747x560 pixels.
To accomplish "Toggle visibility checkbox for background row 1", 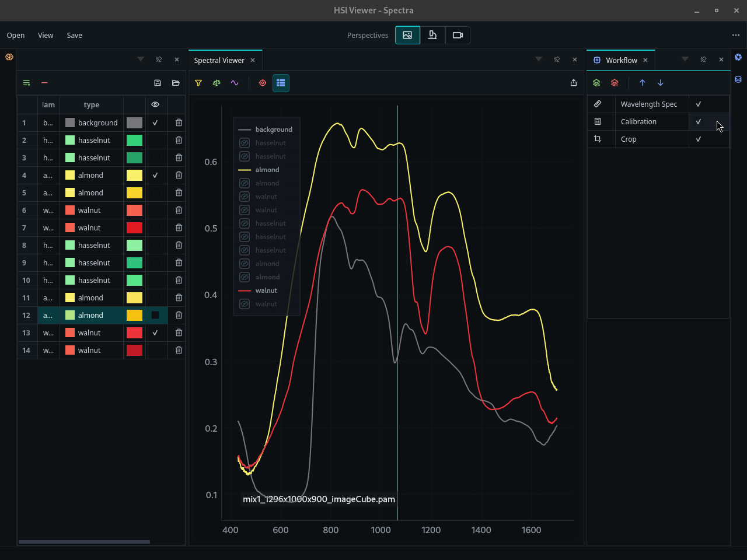I will (155, 123).
